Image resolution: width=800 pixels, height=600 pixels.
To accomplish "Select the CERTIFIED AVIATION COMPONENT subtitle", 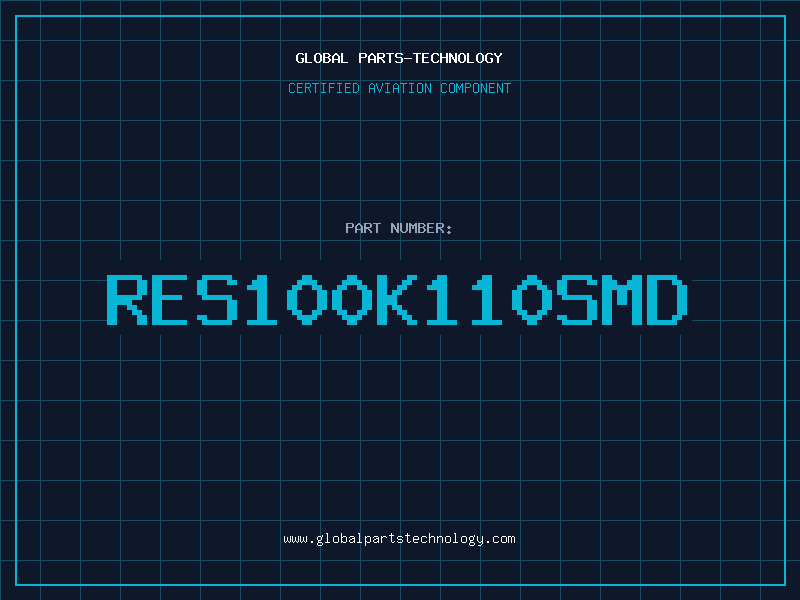I will [399, 88].
